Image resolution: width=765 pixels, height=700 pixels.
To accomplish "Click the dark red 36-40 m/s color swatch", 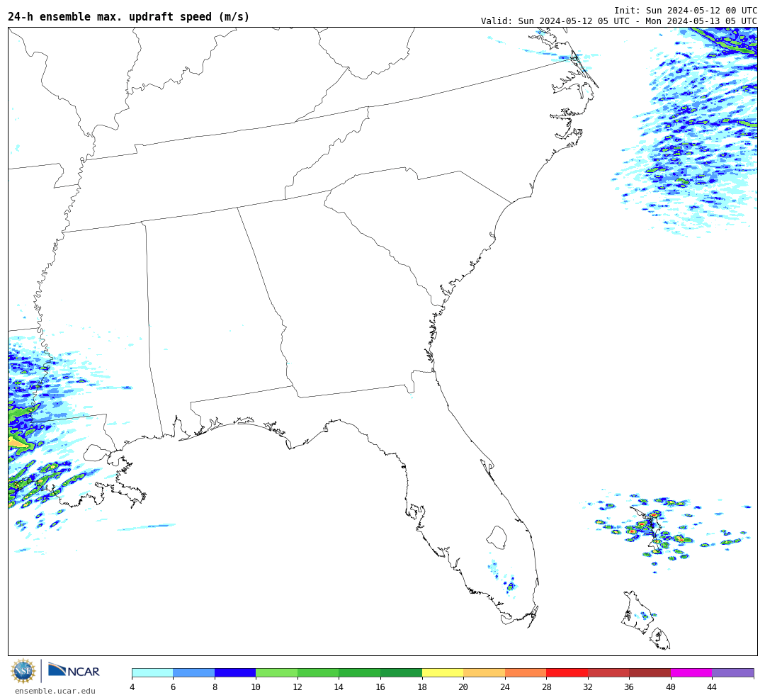I will pyautogui.click(x=650, y=673).
